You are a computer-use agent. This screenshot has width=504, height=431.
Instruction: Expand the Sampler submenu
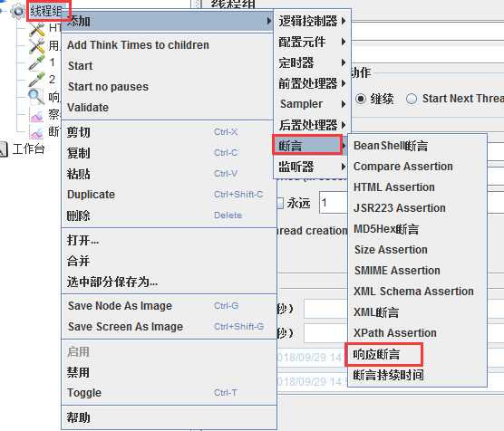coord(312,104)
